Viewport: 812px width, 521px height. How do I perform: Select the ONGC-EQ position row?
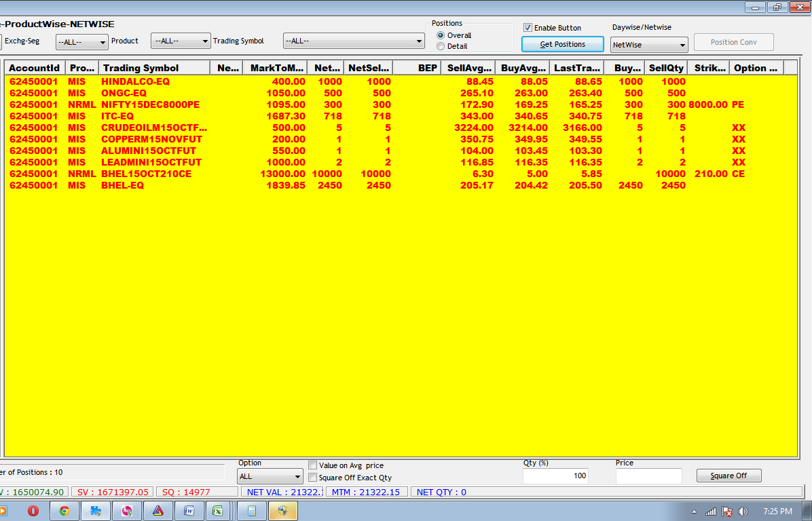(401, 93)
